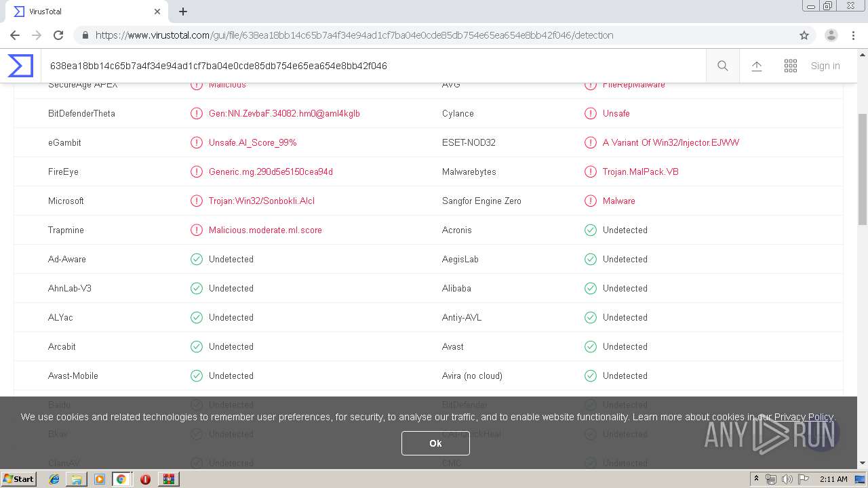Viewport: 868px width, 488px height.
Task: Click Gen:NN.ZevbaF.34082.hm0@aml4kglb detection text
Action: tap(284, 113)
